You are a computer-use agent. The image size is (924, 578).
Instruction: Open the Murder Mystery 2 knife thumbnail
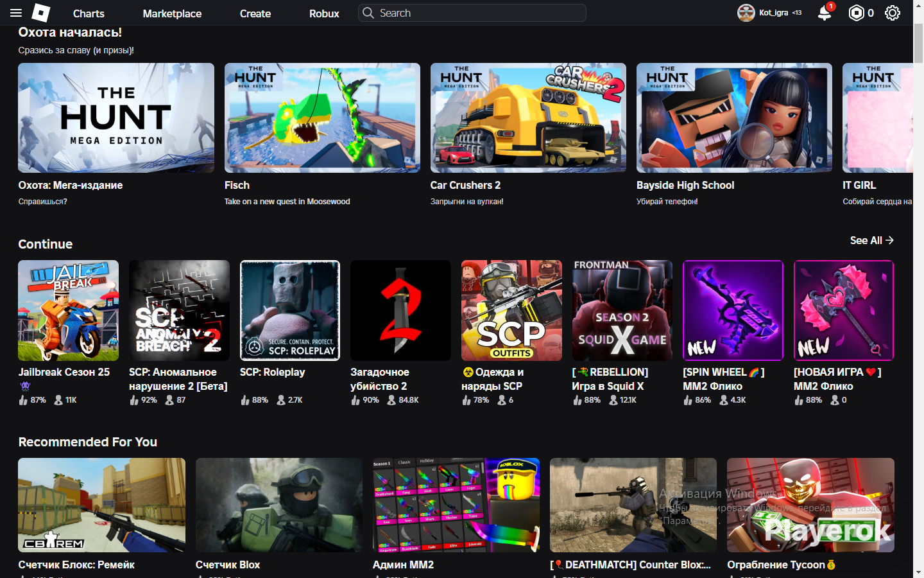tap(400, 310)
